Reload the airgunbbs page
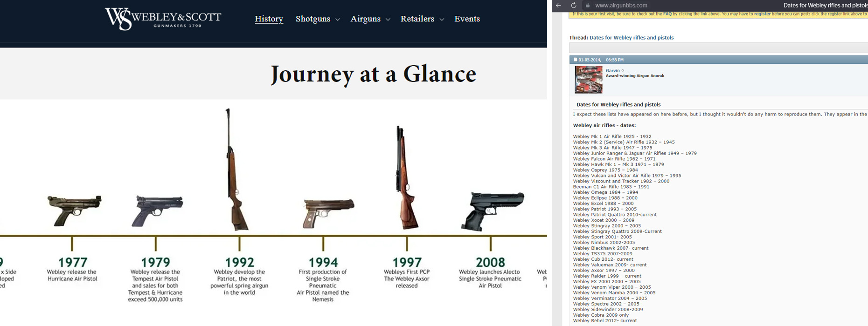 click(x=574, y=5)
